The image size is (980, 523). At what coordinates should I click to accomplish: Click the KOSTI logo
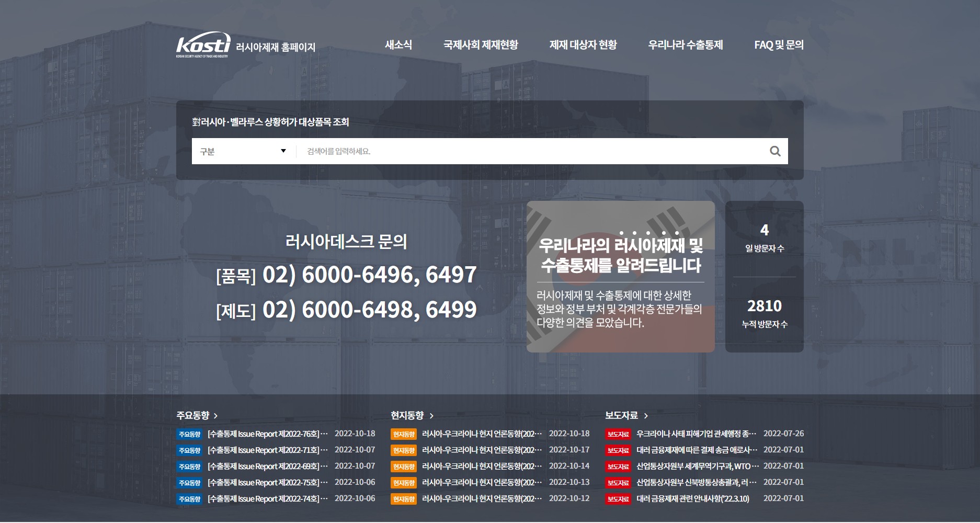click(x=203, y=45)
